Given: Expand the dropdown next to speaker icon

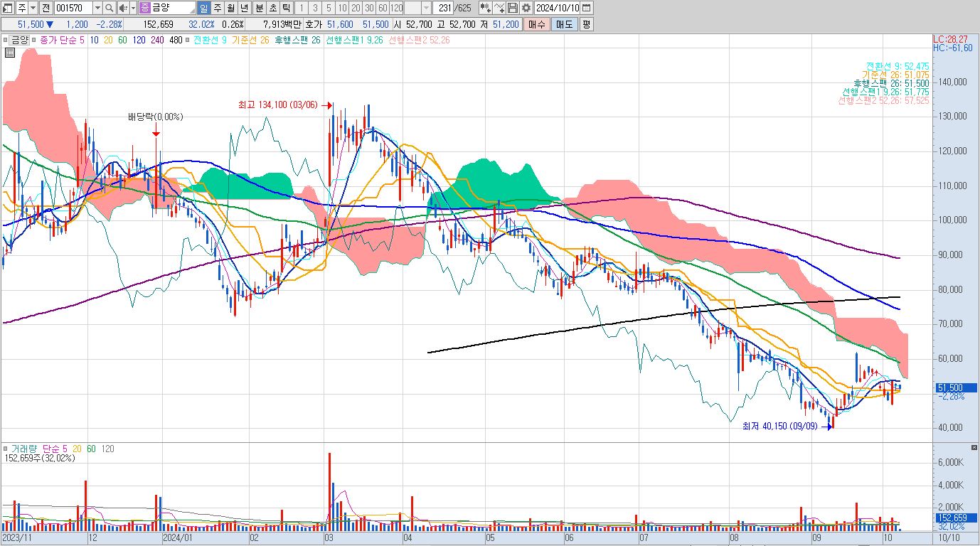Looking at the screenshot, I should click(x=133, y=8).
